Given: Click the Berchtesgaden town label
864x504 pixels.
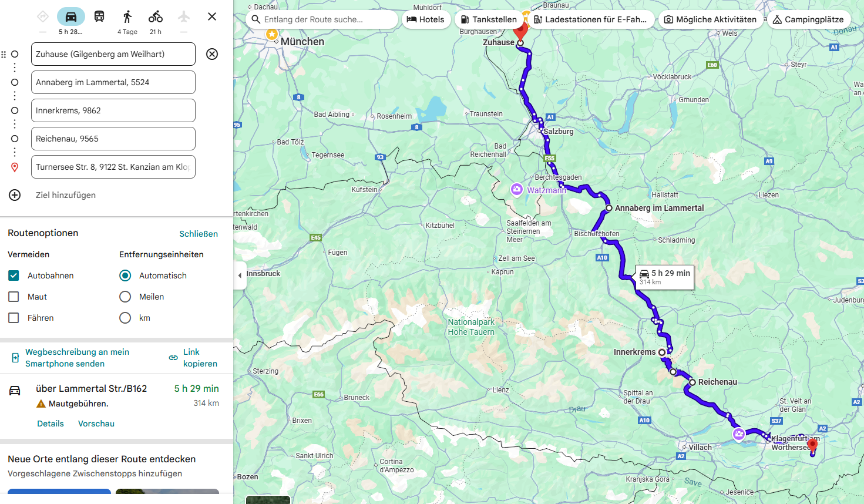Looking at the screenshot, I should [558, 177].
